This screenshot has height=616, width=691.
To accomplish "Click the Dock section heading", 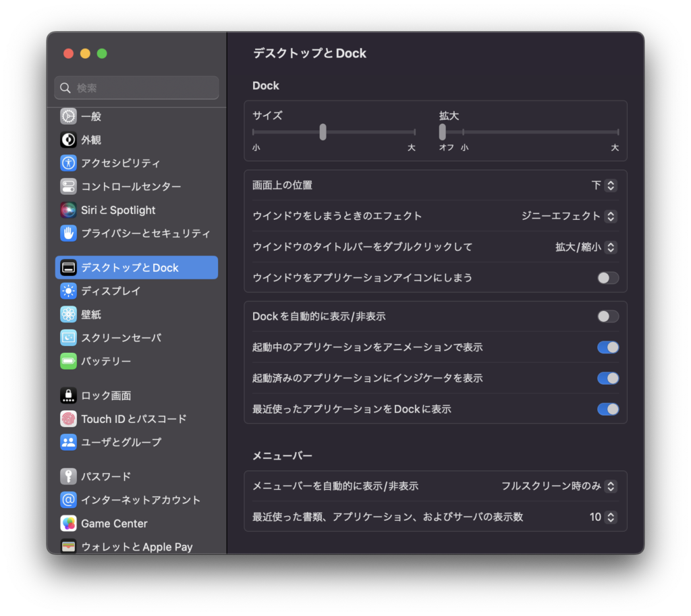I will [x=266, y=86].
